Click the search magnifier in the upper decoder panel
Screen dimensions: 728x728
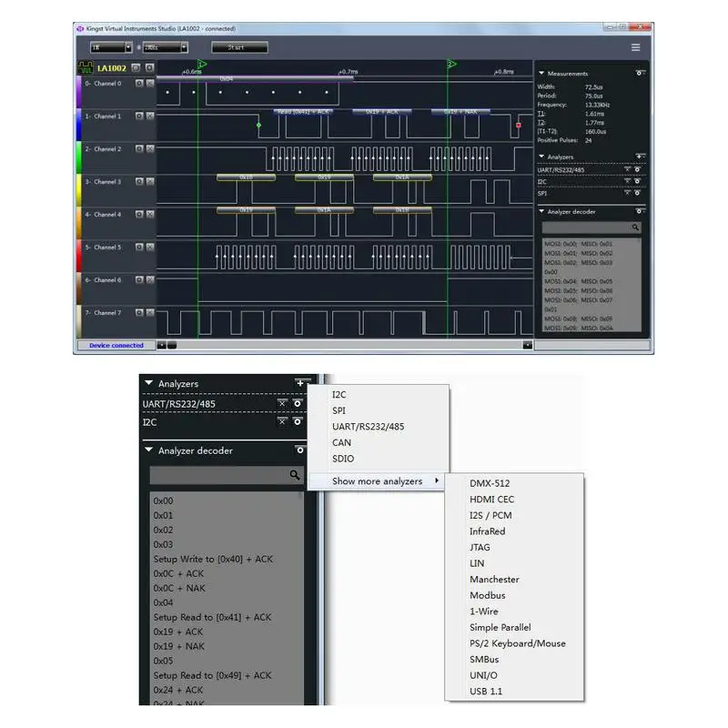click(x=635, y=227)
